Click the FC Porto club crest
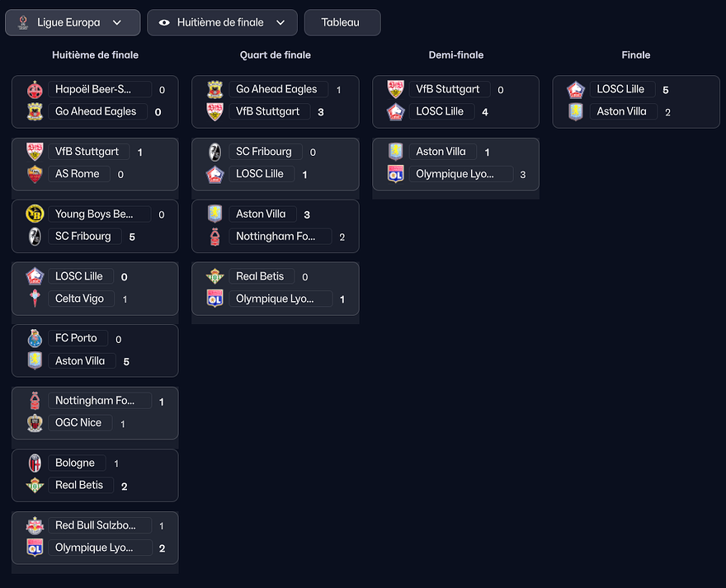726x588 pixels. click(x=35, y=338)
